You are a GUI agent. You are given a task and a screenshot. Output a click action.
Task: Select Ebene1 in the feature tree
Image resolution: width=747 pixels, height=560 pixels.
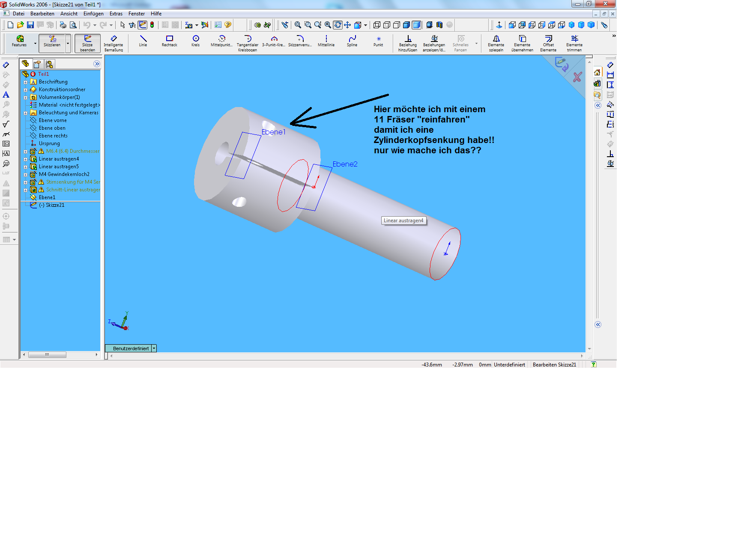(47, 197)
